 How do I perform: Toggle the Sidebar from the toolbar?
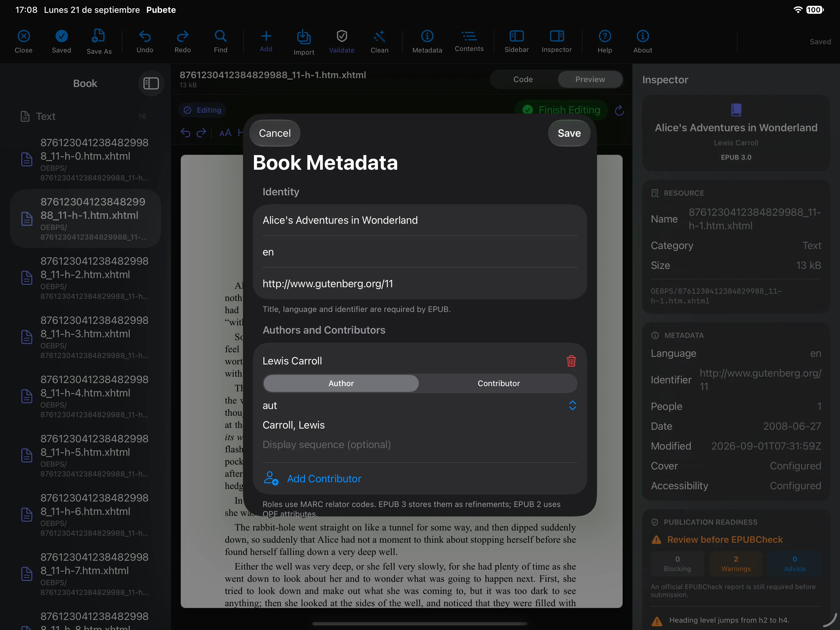tap(516, 41)
